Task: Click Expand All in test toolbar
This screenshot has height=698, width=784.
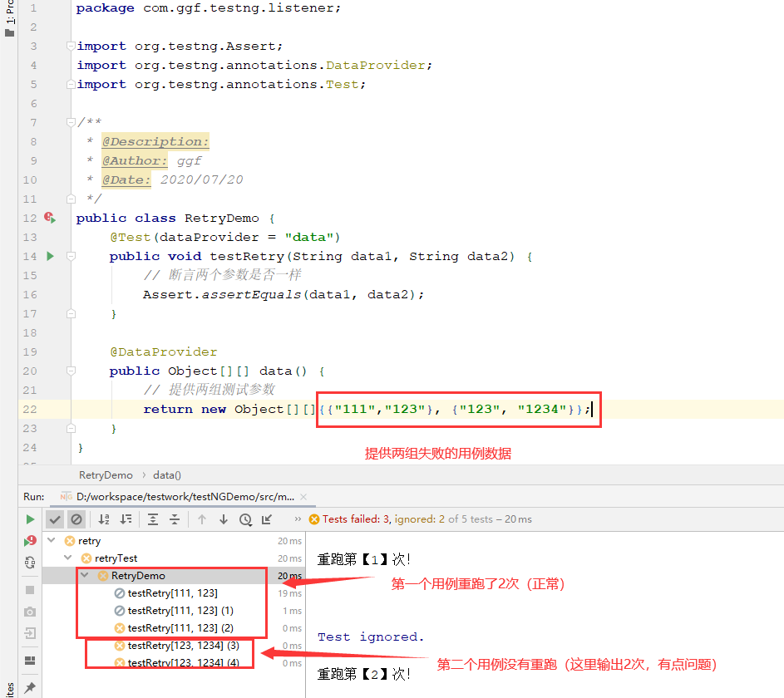Action: (x=153, y=519)
